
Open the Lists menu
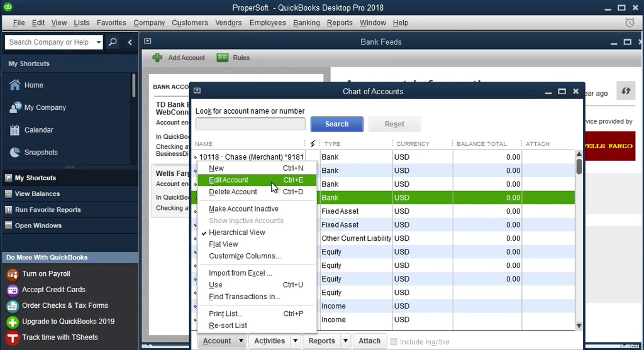pos(81,23)
